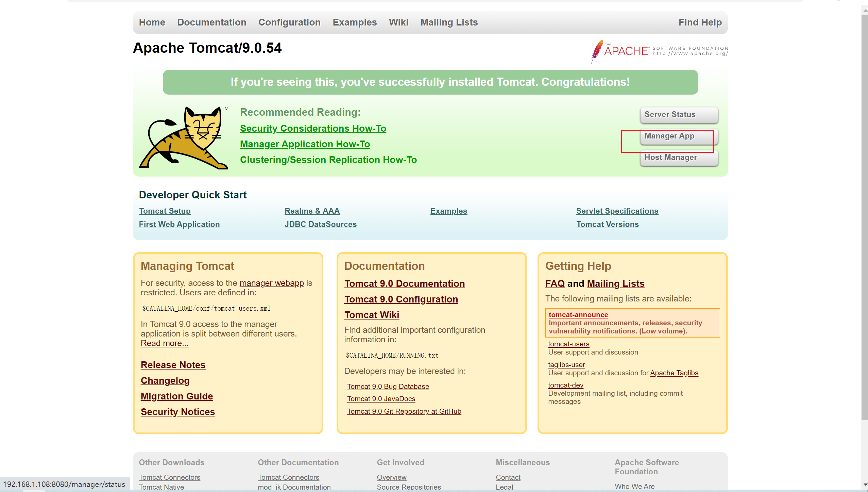Click the Tomcat cat logo image
The image size is (868, 492).
tap(184, 137)
